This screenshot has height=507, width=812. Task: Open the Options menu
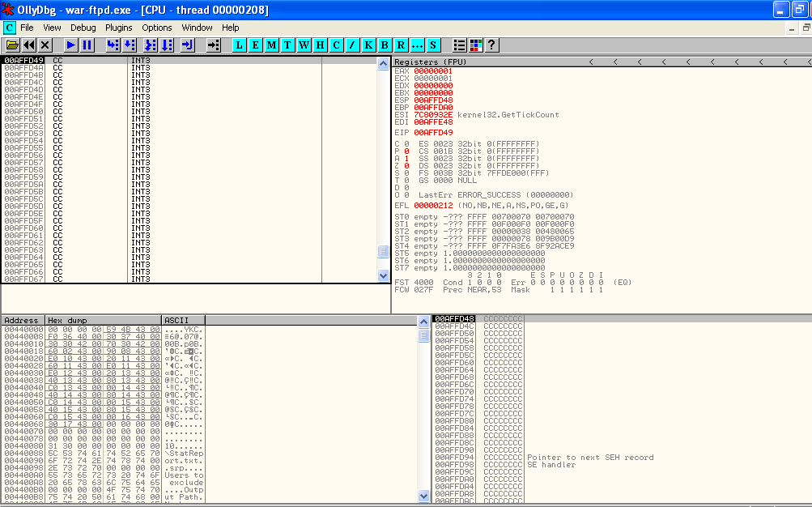tap(157, 28)
